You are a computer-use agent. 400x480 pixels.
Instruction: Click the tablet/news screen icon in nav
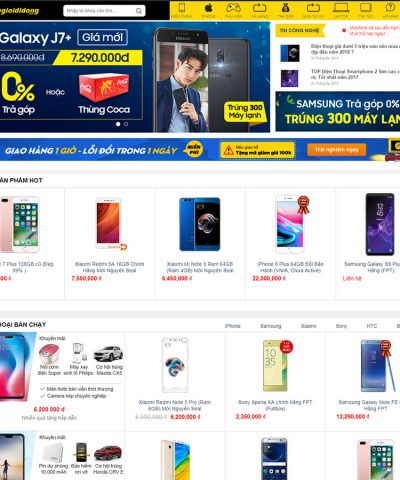[366, 7]
